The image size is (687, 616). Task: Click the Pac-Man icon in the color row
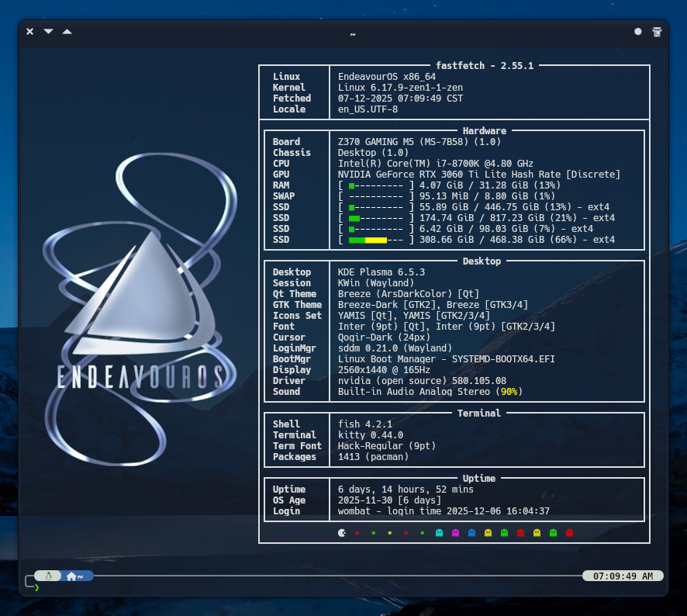[342, 533]
